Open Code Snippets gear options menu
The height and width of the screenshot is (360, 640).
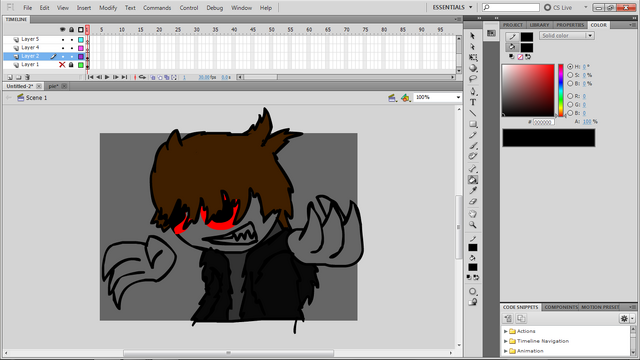pyautogui.click(x=627, y=318)
